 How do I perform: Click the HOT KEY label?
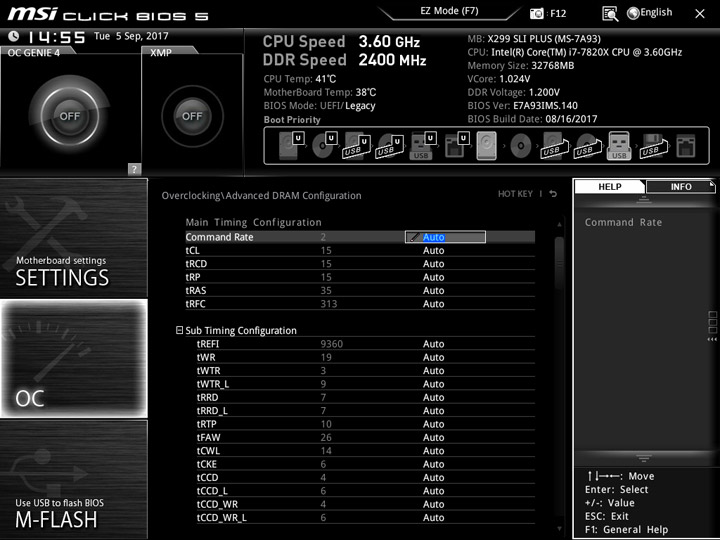[515, 194]
